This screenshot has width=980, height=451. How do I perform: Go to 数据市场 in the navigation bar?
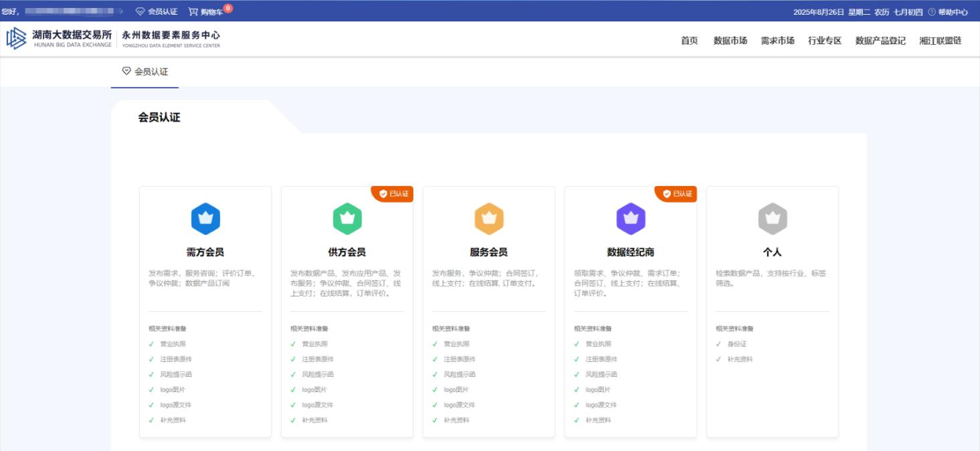click(730, 40)
